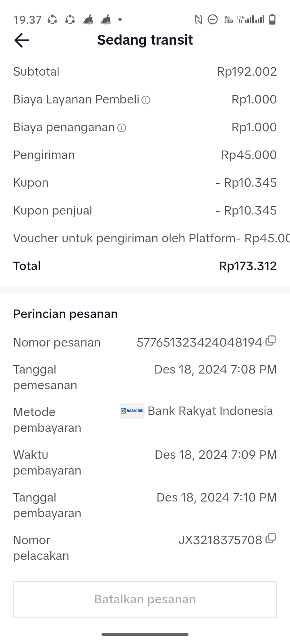Tap the signal strength bars icon

point(255,19)
